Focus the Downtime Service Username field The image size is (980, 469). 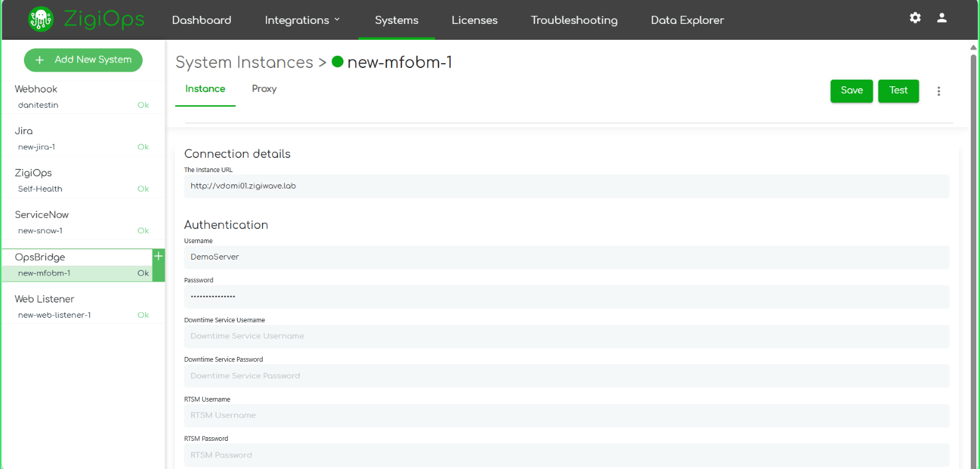567,336
